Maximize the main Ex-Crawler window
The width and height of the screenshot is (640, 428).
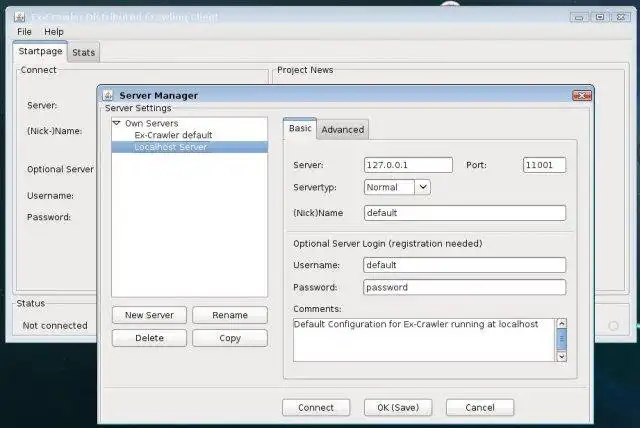tap(600, 17)
